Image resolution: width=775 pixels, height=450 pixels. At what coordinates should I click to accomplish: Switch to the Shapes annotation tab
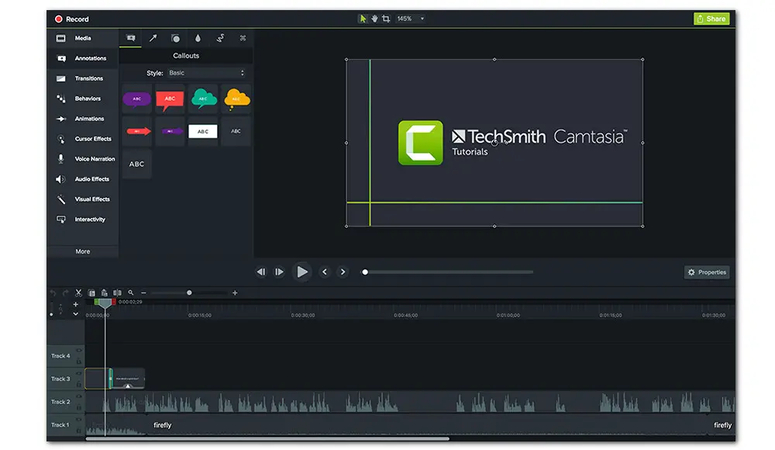pos(175,38)
